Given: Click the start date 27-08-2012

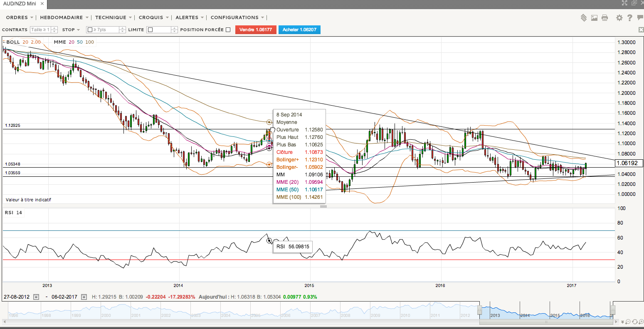Looking at the screenshot, I should [16, 297].
